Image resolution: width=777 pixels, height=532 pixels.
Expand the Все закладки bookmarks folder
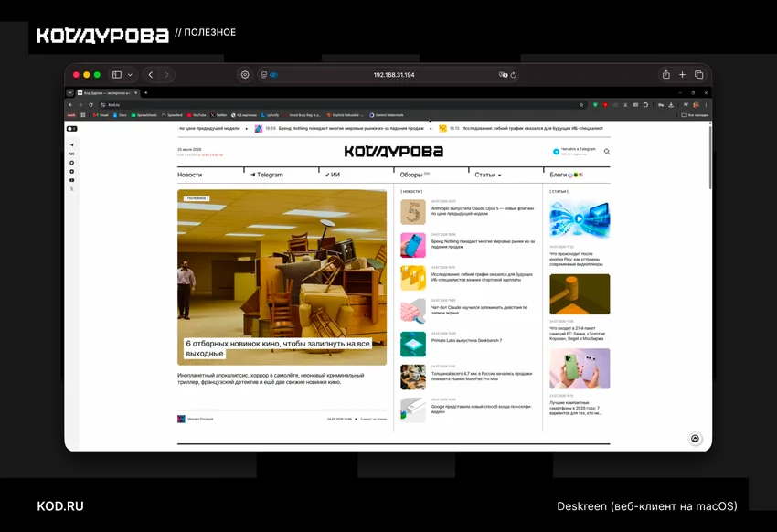pos(695,115)
